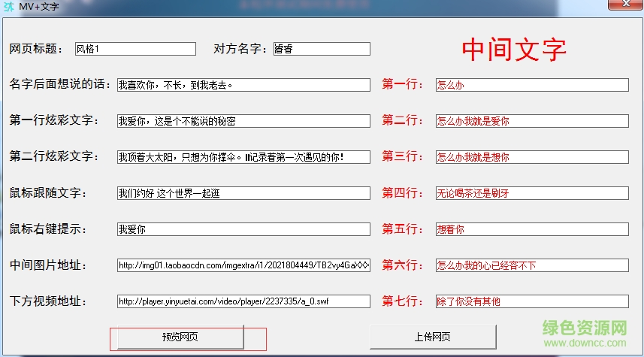Click the red 第一行 label
Viewport: 644px width, 357px height.
coord(402,84)
